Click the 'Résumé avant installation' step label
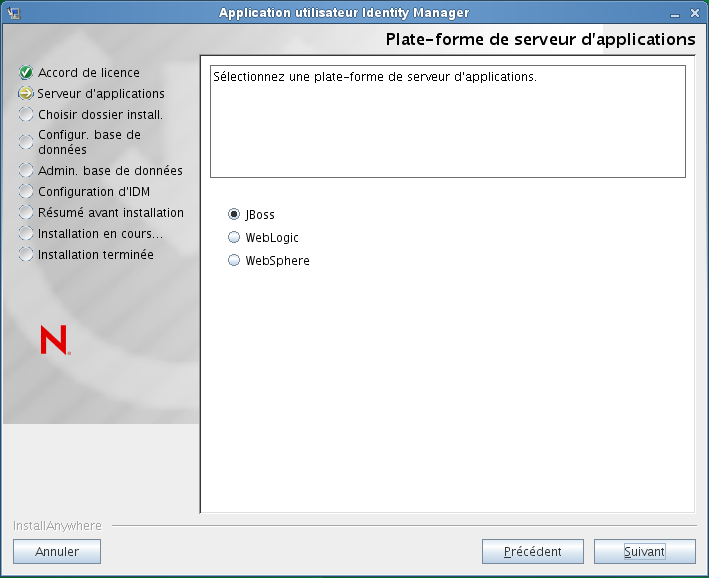The height and width of the screenshot is (578, 709). 111,213
